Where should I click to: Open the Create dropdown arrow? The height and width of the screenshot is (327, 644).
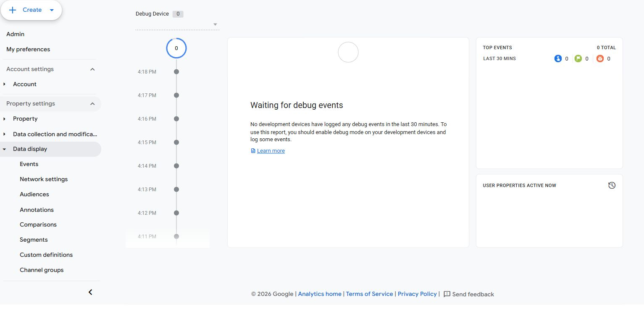[52, 10]
